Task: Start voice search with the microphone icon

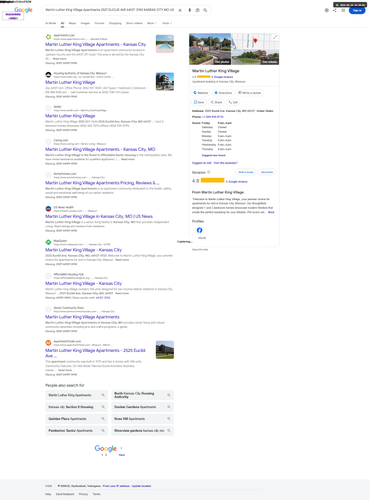Action: (x=189, y=10)
